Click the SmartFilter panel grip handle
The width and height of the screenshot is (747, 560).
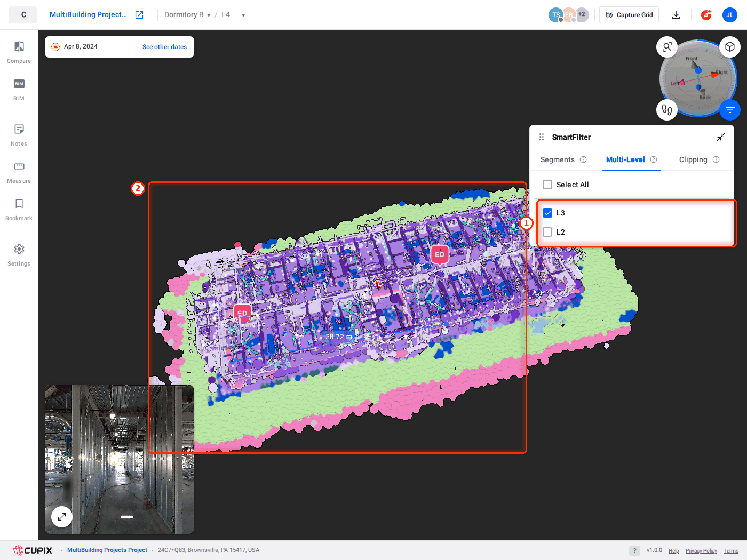coord(542,137)
